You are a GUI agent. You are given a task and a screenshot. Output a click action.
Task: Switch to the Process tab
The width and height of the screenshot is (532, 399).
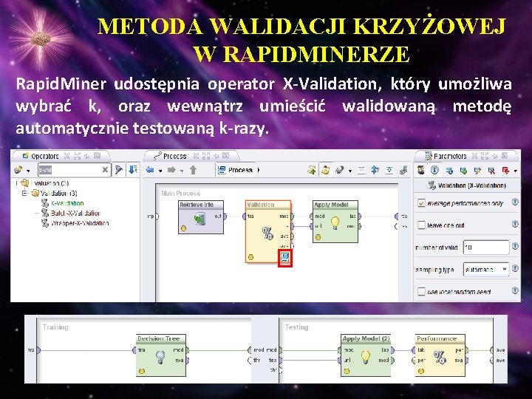point(171,156)
